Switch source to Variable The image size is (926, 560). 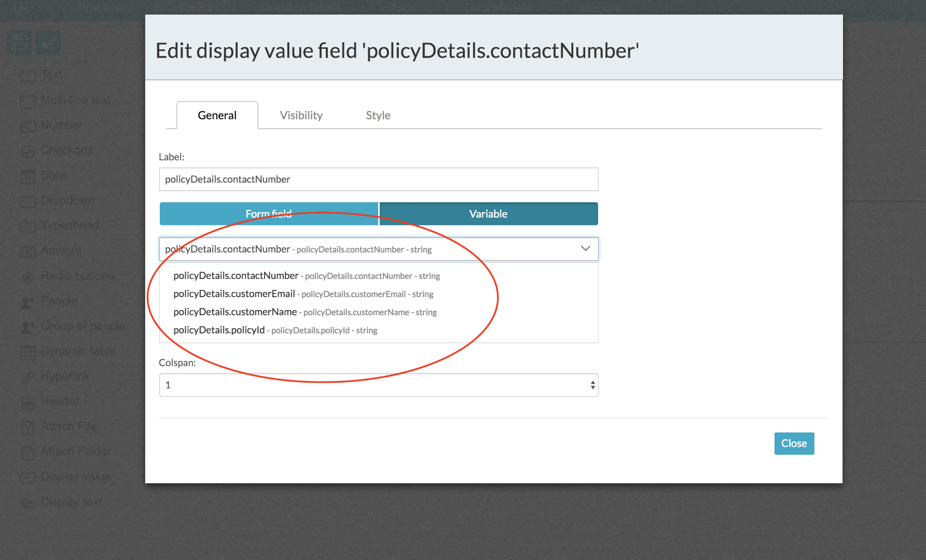click(489, 214)
